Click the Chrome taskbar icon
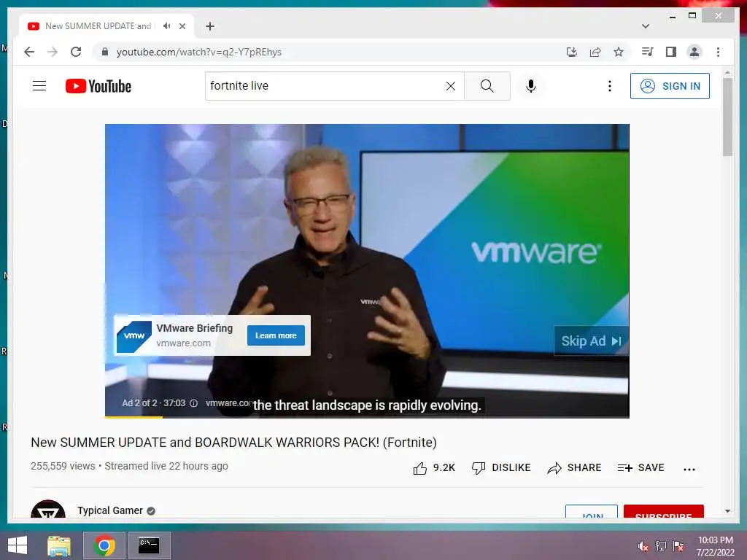747x560 pixels. [x=104, y=545]
